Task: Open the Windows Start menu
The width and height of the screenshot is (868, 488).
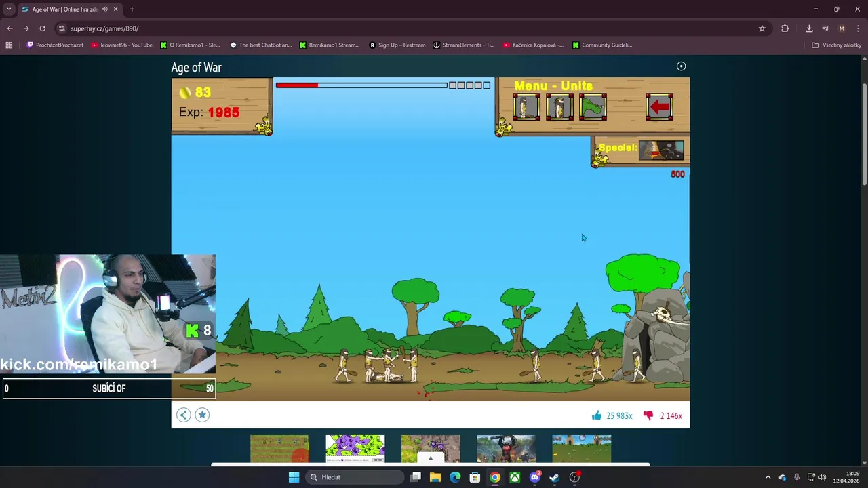Action: coord(294,477)
